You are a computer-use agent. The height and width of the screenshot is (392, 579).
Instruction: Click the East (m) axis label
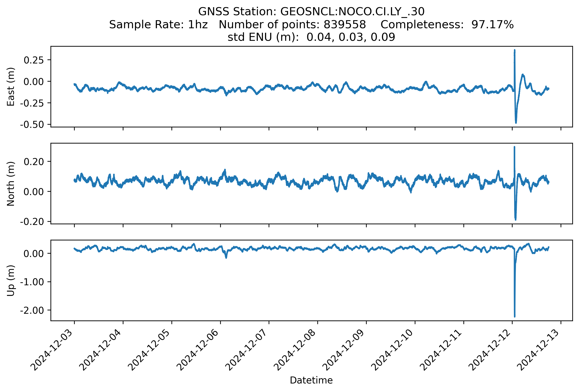point(11,87)
